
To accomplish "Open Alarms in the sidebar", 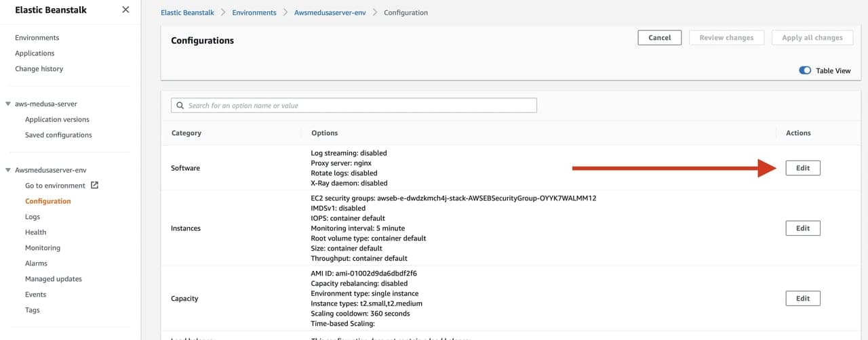I will click(x=36, y=263).
